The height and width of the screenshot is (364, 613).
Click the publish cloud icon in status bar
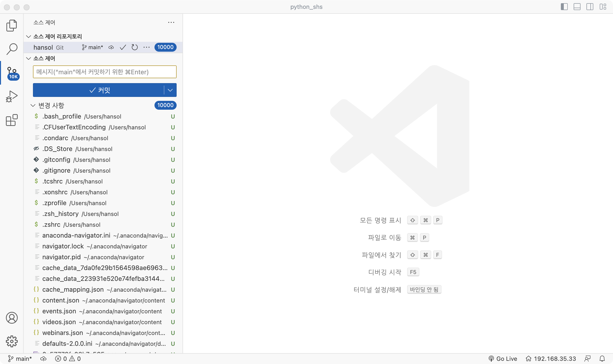[x=44, y=359]
